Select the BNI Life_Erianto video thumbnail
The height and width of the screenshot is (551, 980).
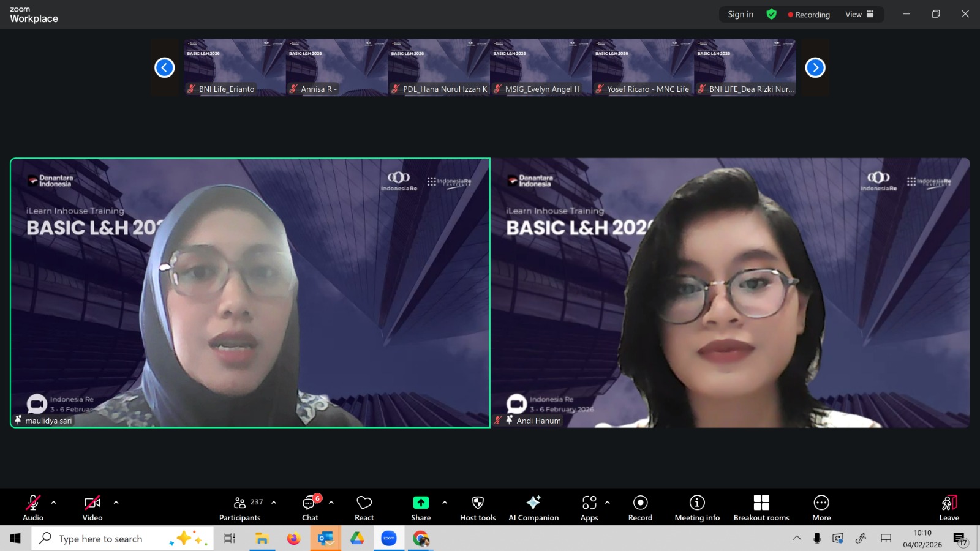point(235,67)
